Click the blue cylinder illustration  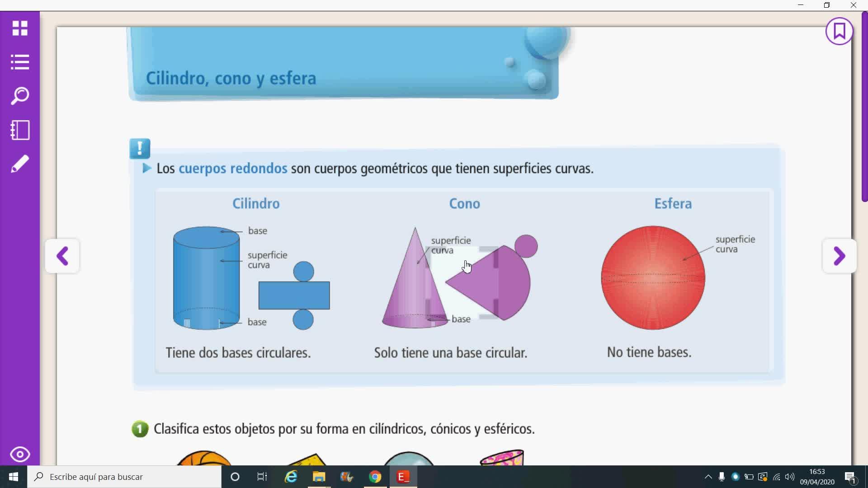(x=206, y=277)
